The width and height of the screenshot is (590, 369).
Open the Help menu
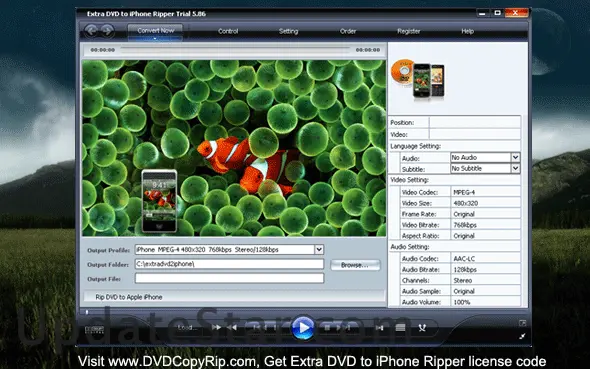[x=467, y=31]
